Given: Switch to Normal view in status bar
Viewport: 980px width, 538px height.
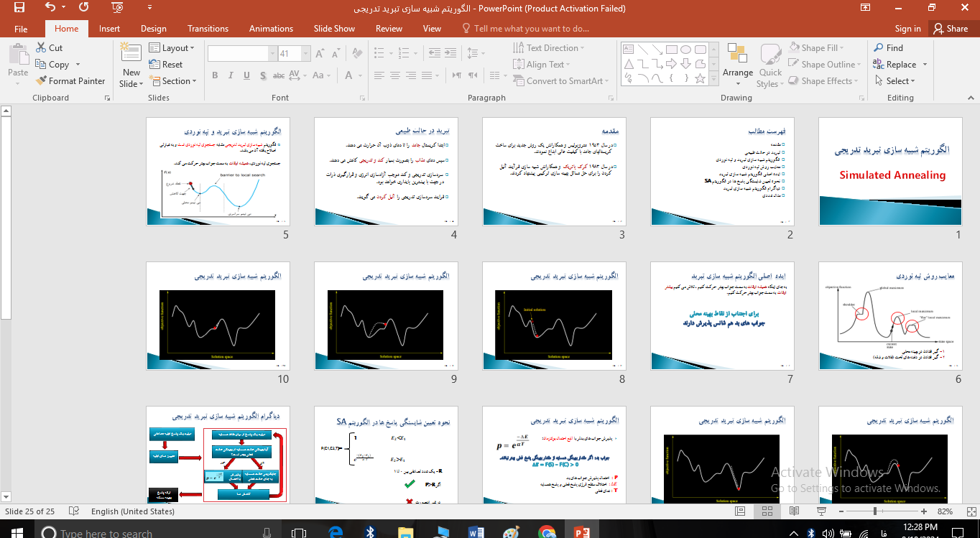Looking at the screenshot, I should [x=740, y=511].
